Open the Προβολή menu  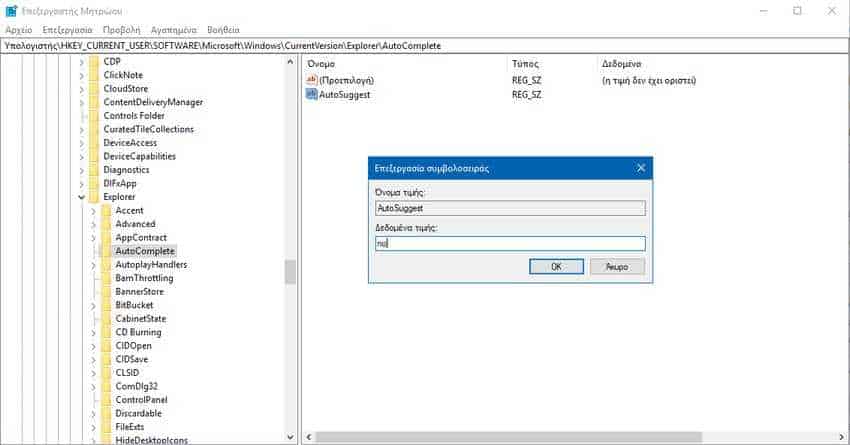click(121, 30)
